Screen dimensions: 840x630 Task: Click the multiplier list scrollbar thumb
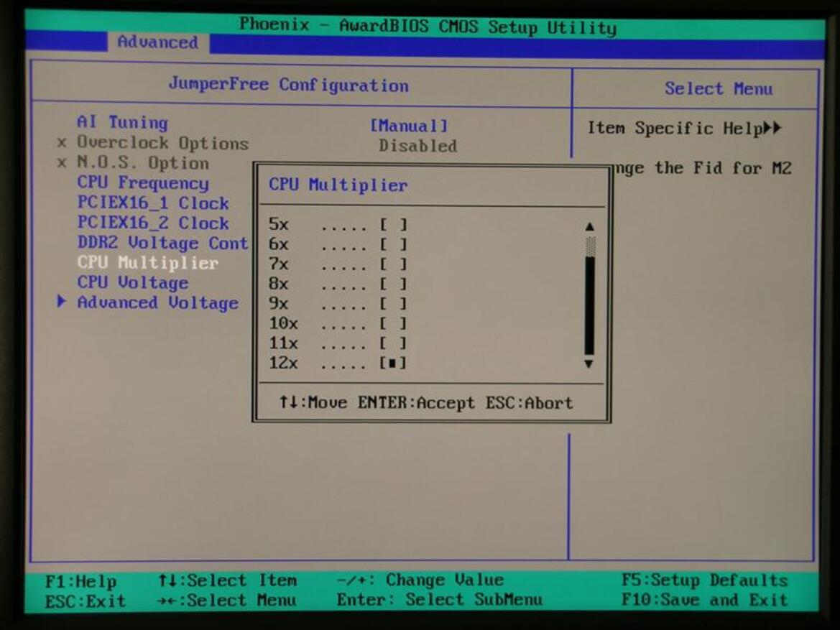(590, 247)
